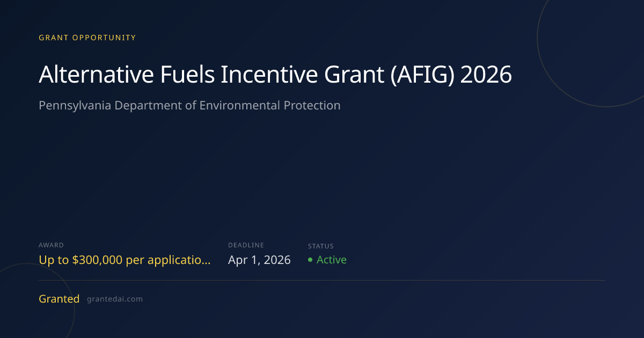Image resolution: width=644 pixels, height=338 pixels.
Task: Click the grantedai.com web address
Action: pos(115,299)
